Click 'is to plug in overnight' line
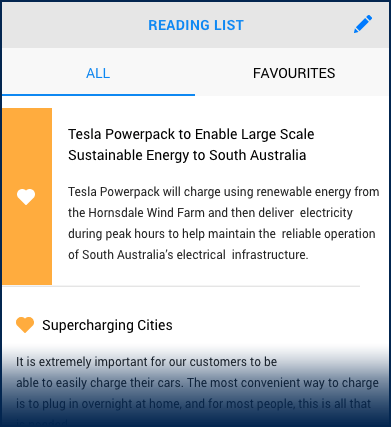This screenshot has height=427, width=391. (x=193, y=404)
